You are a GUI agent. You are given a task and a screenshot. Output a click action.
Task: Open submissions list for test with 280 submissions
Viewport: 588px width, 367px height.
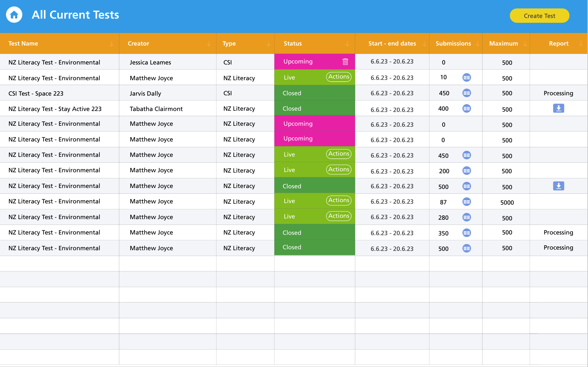[x=466, y=217]
